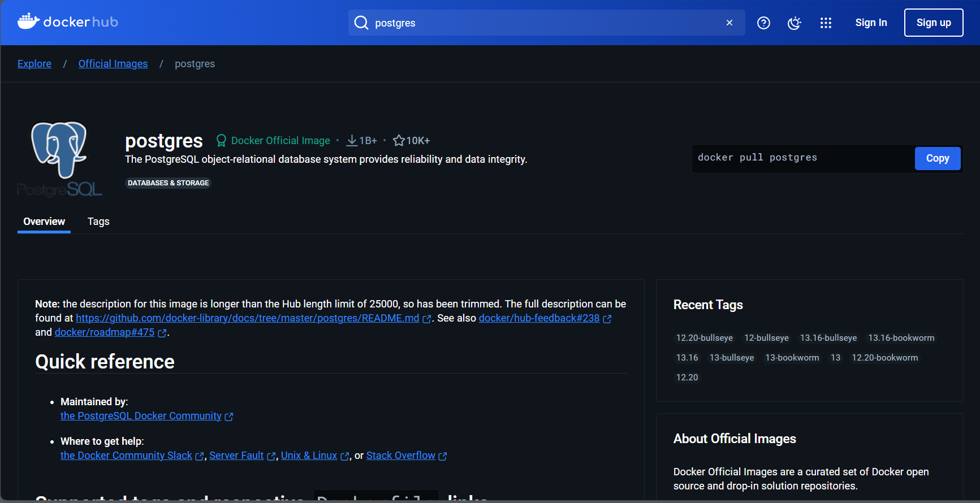The width and height of the screenshot is (980, 503).
Task: Select the 12.20-bullseye tag
Action: click(x=705, y=338)
